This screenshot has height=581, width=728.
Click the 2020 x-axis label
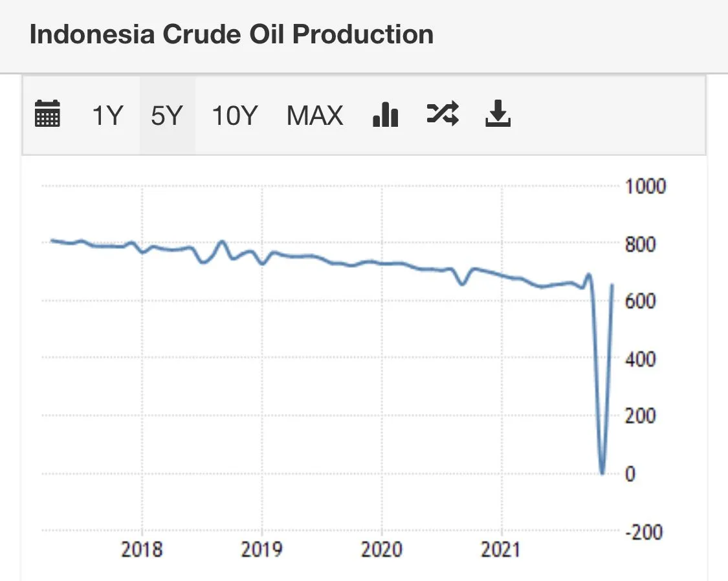pos(381,549)
